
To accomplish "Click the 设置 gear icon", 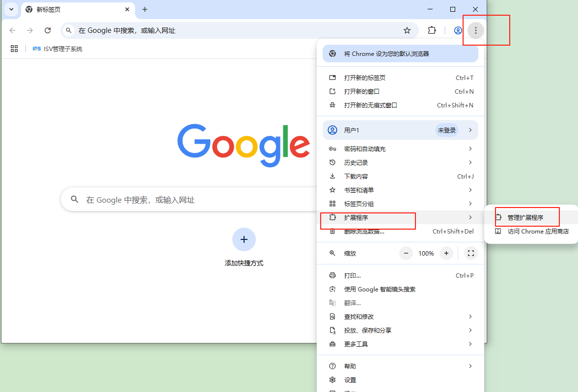I will (x=332, y=380).
